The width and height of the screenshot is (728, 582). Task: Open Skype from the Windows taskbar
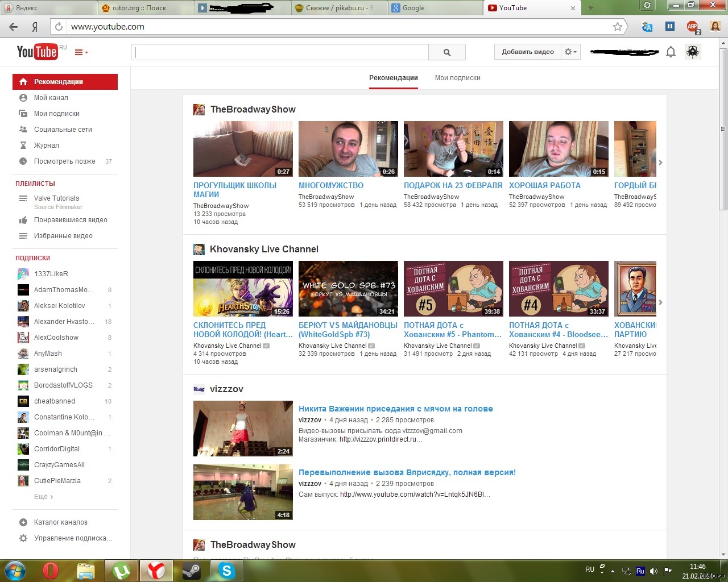(x=226, y=571)
